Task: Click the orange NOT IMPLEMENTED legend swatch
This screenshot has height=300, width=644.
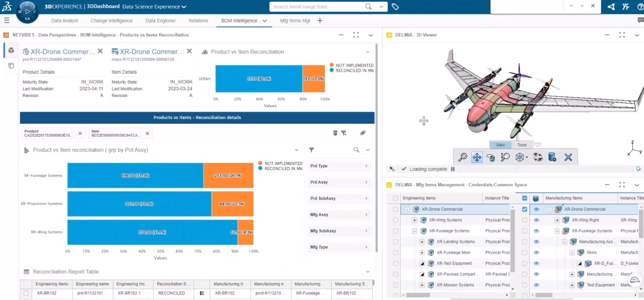Action: point(332,65)
